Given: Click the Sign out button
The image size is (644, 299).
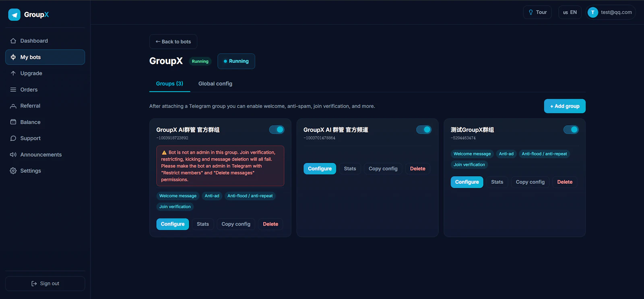Looking at the screenshot, I should [x=45, y=284].
